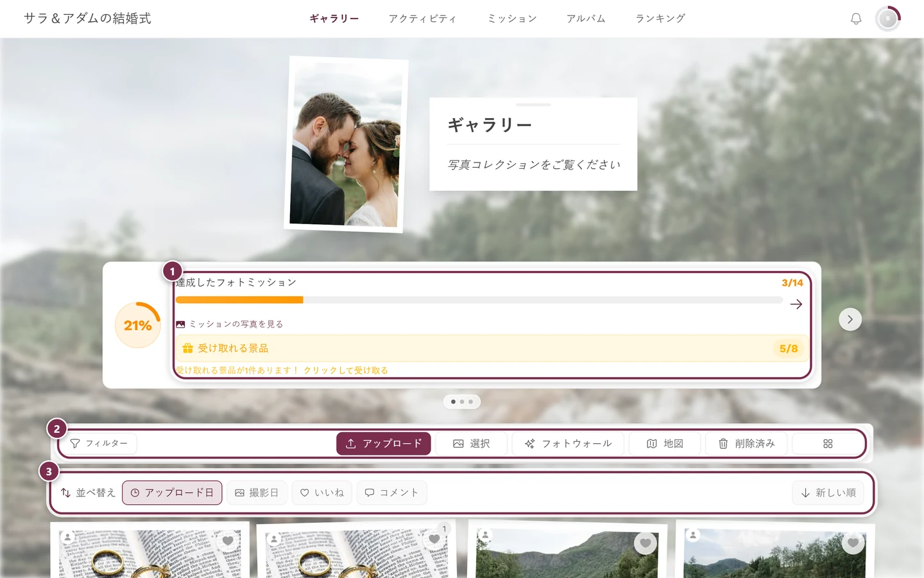The width and height of the screenshot is (924, 578).
Task: Click サラ＆アダムの結婚式 title
Action: pyautogui.click(x=87, y=19)
